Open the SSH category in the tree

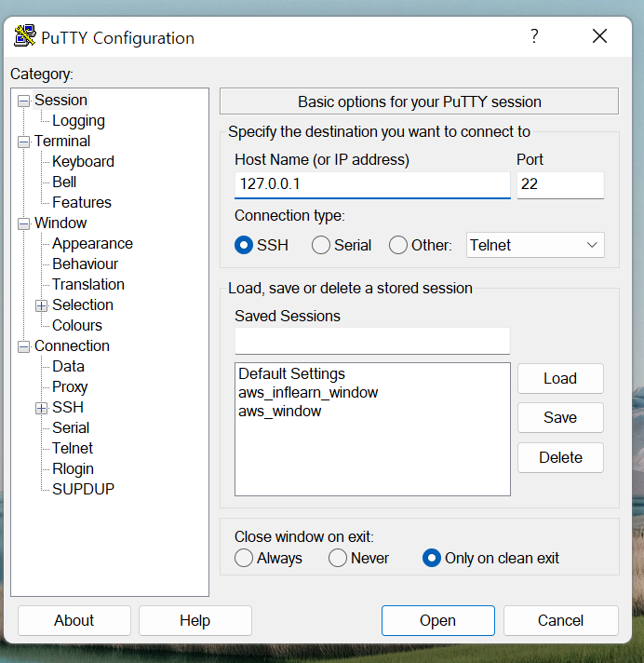coord(68,408)
